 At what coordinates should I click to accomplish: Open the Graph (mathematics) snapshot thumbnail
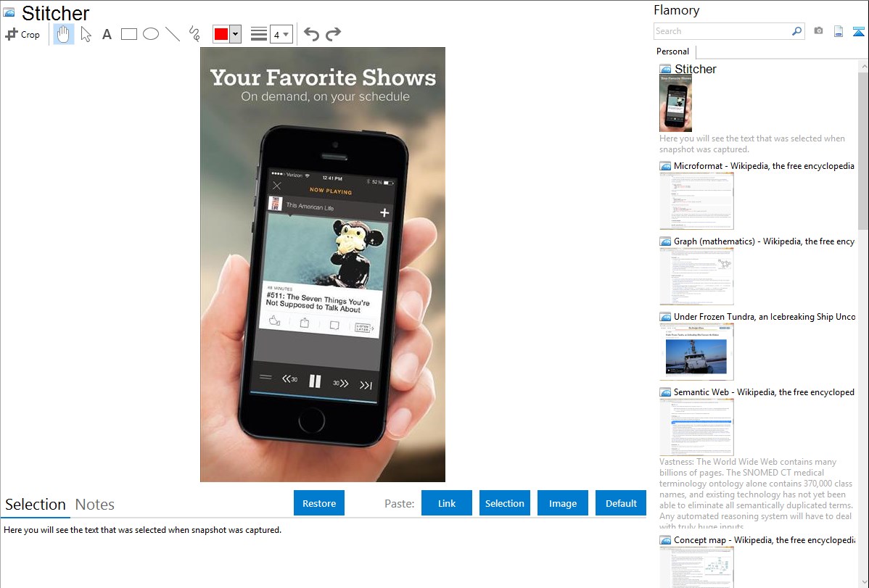click(696, 276)
